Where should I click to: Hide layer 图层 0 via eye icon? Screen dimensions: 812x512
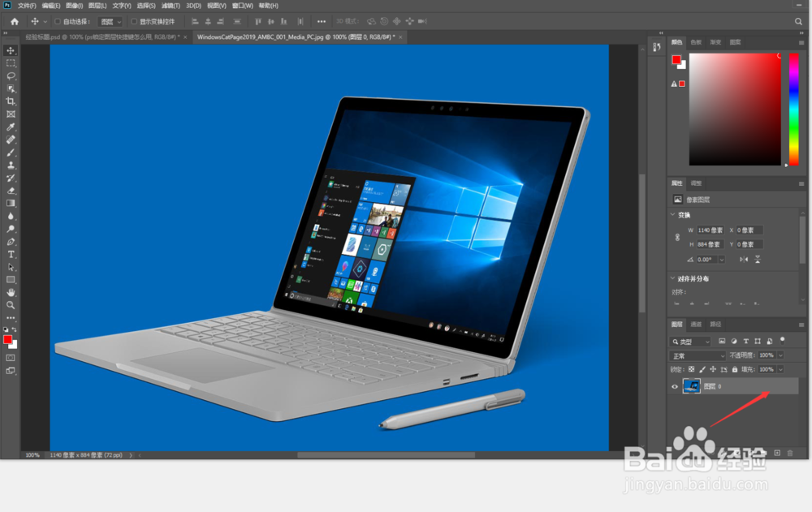pos(674,386)
